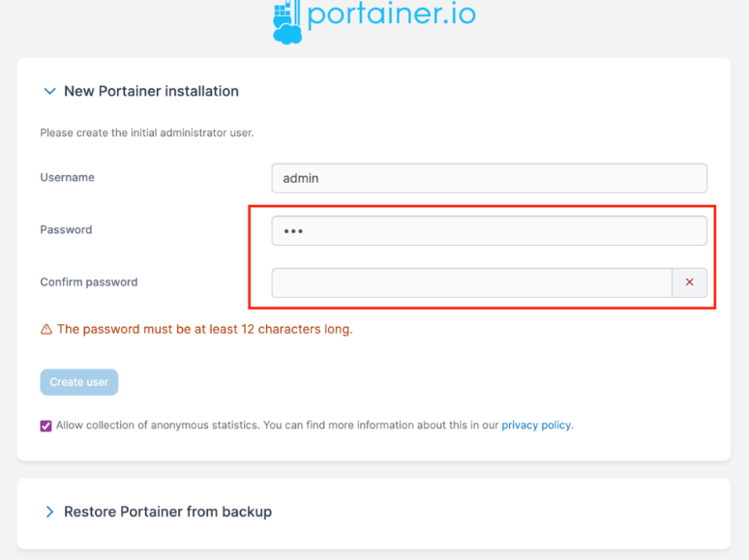The height and width of the screenshot is (560, 749).
Task: Uncheck the anonymous statistics checkbox
Action: [x=45, y=426]
